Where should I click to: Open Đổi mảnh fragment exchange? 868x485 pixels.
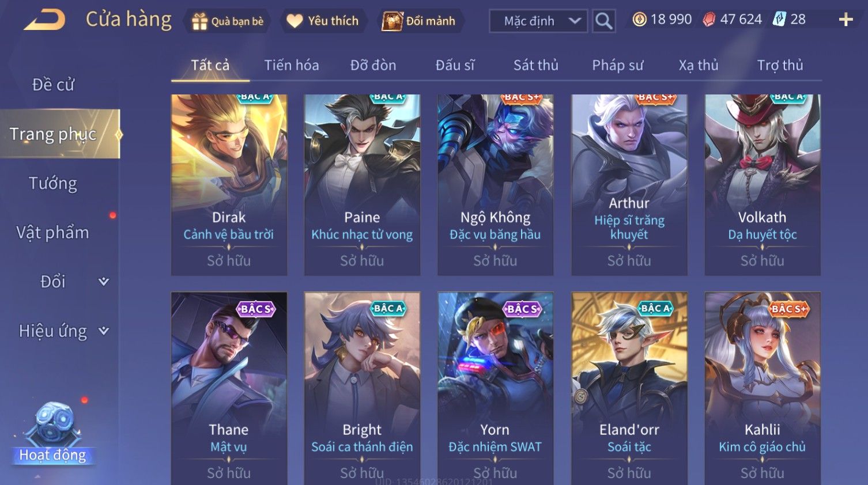click(392, 21)
